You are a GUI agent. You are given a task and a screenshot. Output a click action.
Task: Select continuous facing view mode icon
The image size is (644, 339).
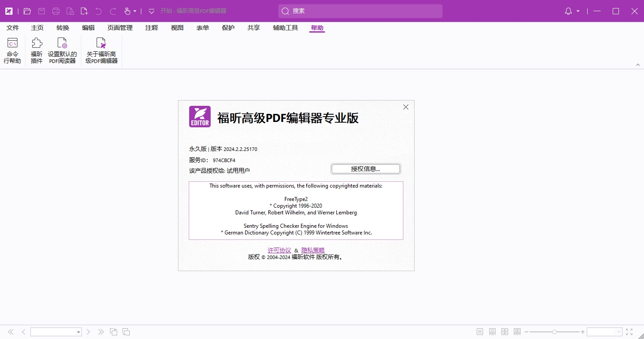click(517, 332)
